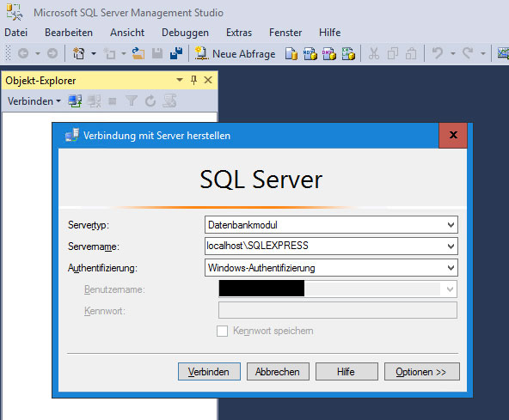Click the new item add icon
This screenshot has height=420, width=509.
tap(109, 53)
